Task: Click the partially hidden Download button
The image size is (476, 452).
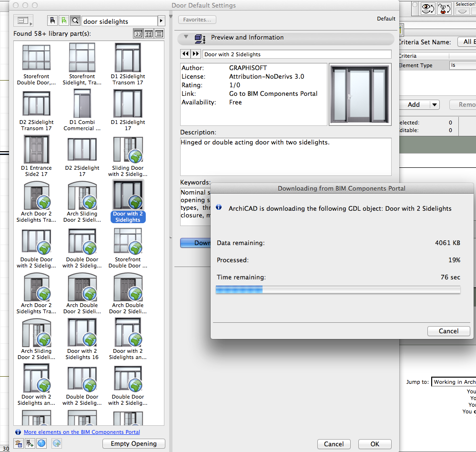Action: coord(195,243)
